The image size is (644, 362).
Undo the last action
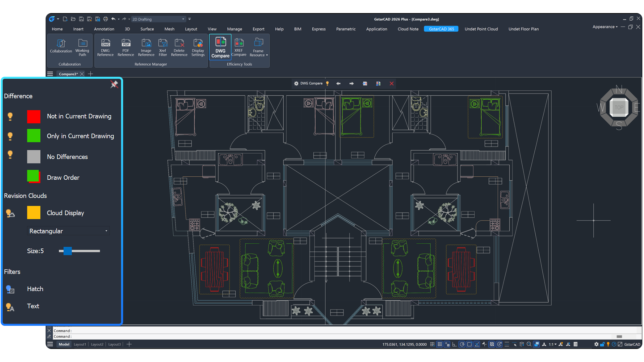[113, 19]
